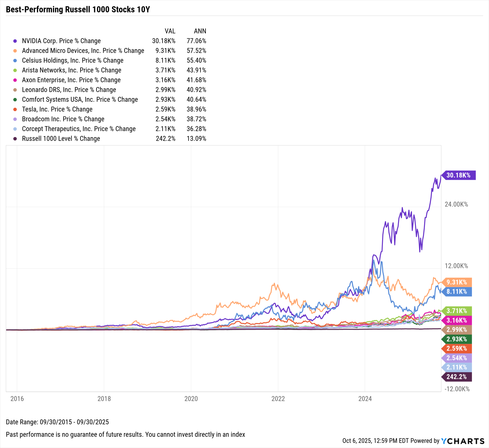Select the green 3.71K% value flag
The width and height of the screenshot is (489, 448).
coord(456,311)
